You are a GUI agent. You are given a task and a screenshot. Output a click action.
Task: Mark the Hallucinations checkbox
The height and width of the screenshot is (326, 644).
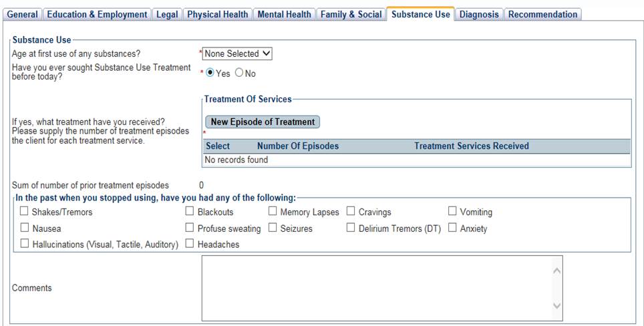(25, 244)
